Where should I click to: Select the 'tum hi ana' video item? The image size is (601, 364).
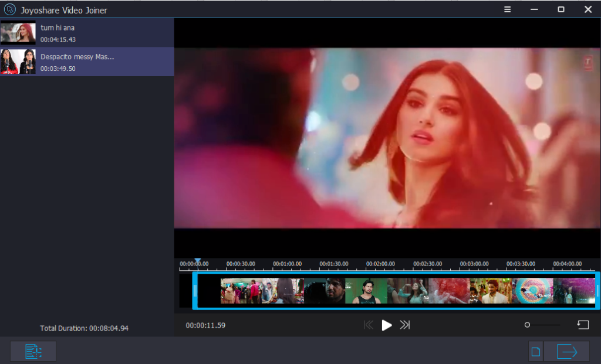point(87,33)
